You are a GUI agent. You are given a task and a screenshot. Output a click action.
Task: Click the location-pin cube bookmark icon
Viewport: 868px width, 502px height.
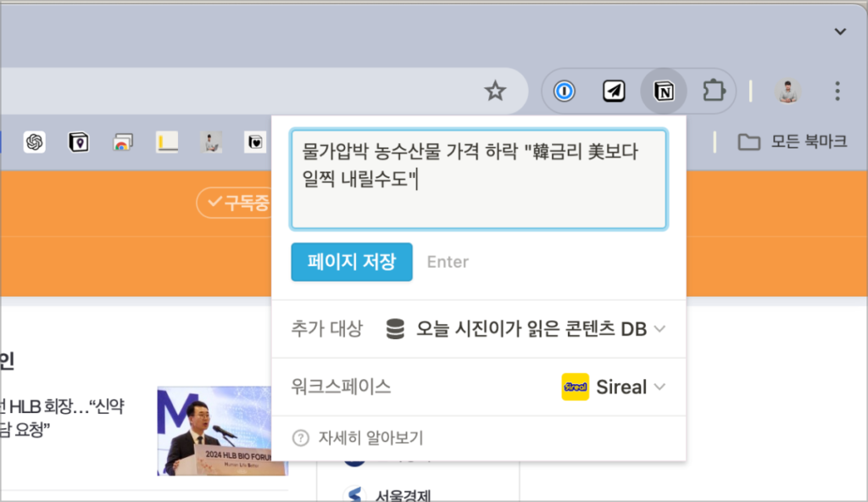pos(79,142)
